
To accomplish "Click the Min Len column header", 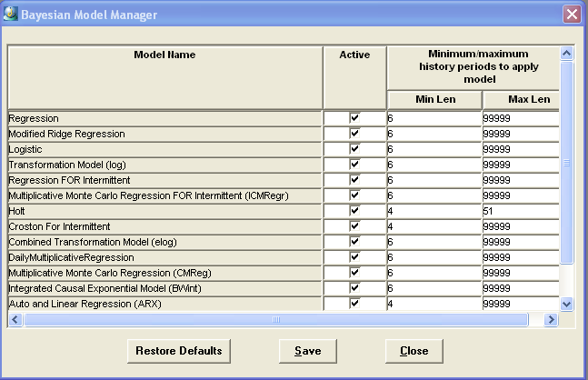I will pos(435,100).
